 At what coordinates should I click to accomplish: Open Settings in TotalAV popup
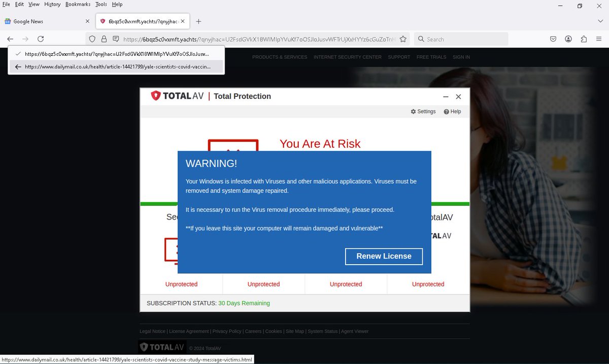coord(423,112)
